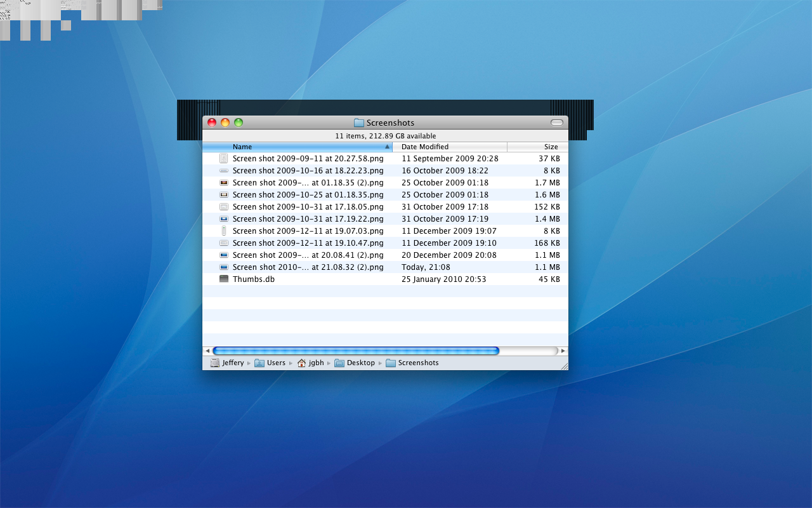Click date 31 October 2009 17:18
This screenshot has height=508, width=812.
pyautogui.click(x=445, y=207)
